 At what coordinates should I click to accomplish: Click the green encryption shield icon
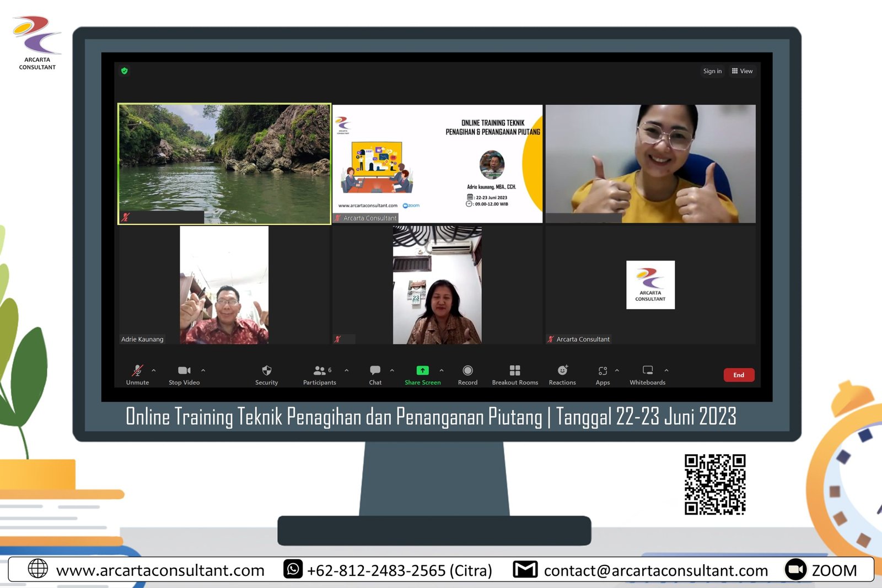[125, 71]
